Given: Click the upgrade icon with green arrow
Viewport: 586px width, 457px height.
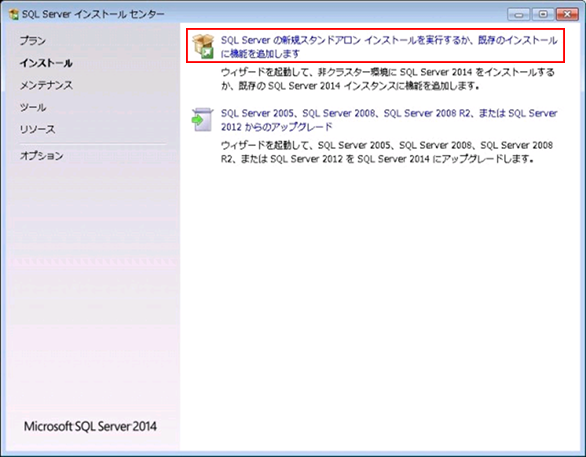Looking at the screenshot, I should pos(202,120).
